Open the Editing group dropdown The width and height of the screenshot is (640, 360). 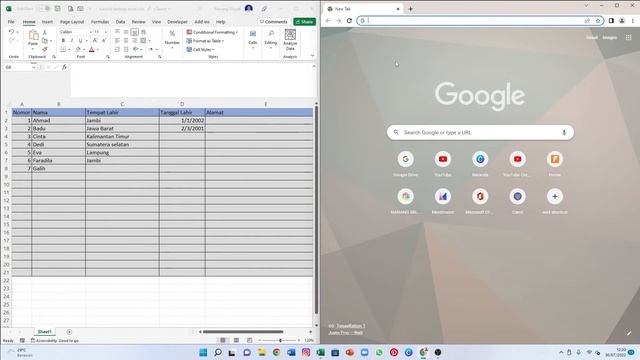coord(270,40)
